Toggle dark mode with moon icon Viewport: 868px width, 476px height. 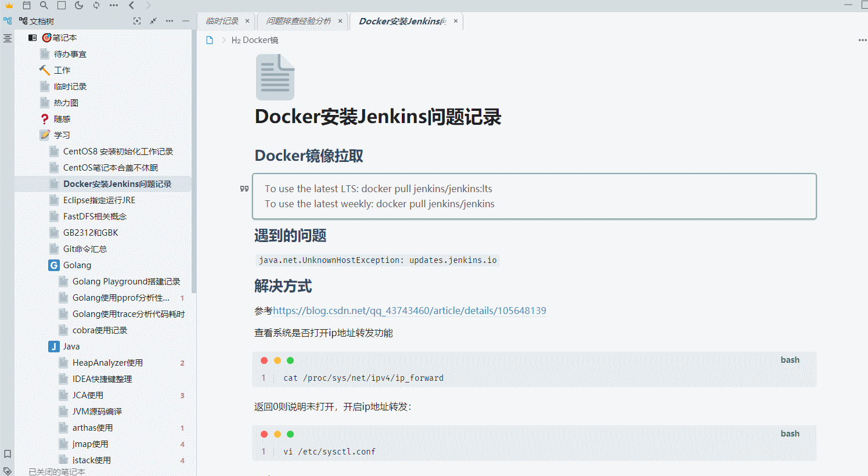pos(79,5)
